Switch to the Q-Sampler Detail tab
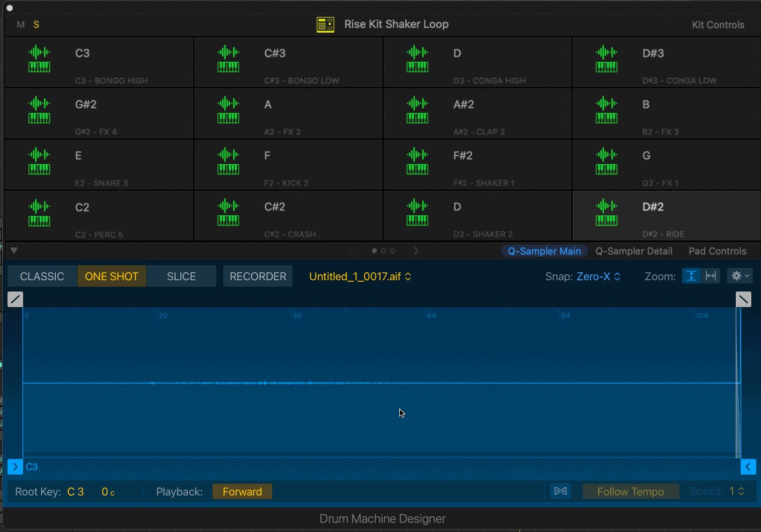The height and width of the screenshot is (532, 761). pyautogui.click(x=634, y=251)
